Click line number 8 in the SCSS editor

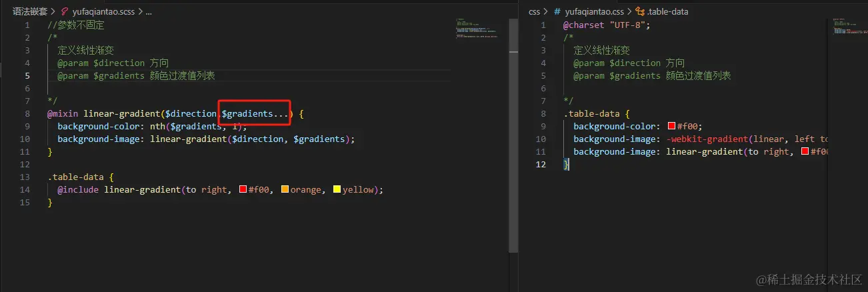point(27,113)
